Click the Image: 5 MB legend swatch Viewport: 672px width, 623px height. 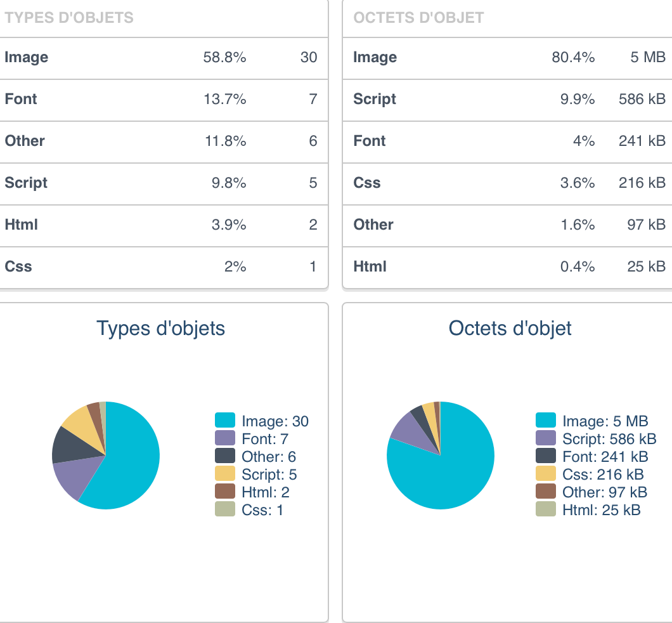(546, 420)
